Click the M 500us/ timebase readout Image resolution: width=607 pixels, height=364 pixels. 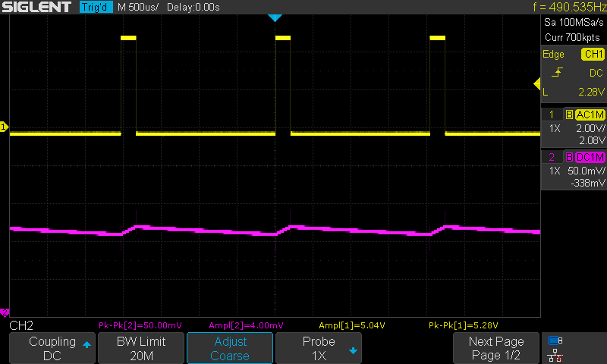(138, 8)
